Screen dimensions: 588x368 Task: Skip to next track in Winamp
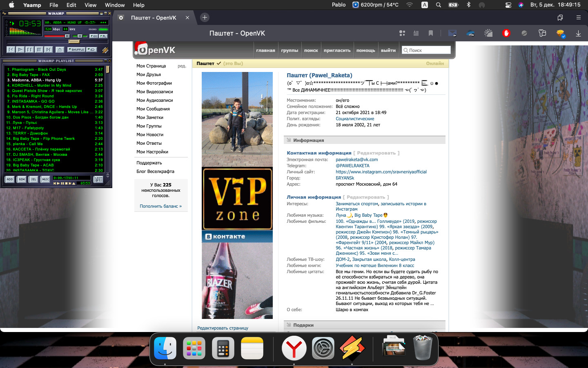coord(49,49)
